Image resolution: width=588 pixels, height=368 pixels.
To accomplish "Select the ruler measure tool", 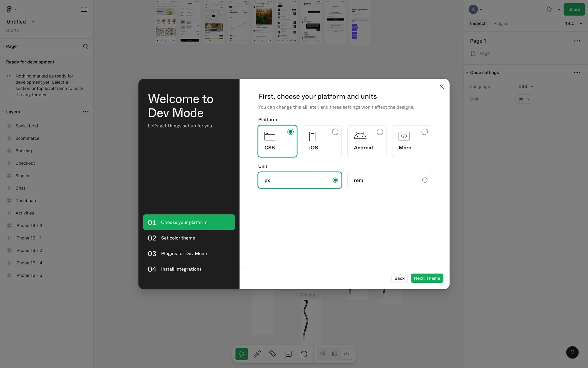I will point(273,354).
